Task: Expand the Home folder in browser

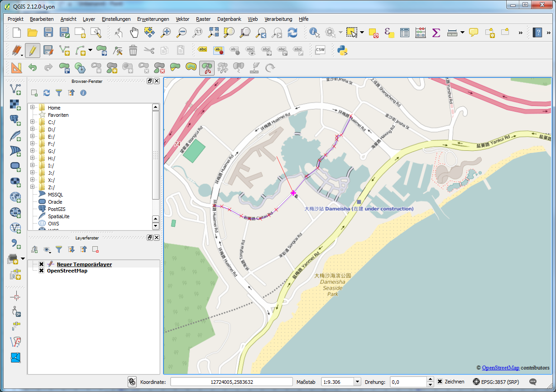Action: click(x=33, y=108)
